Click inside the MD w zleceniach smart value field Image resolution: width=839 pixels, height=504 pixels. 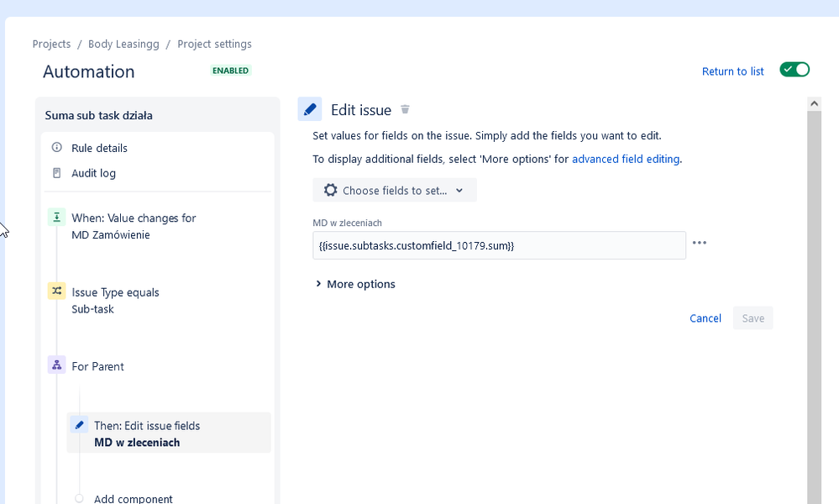[499, 245]
